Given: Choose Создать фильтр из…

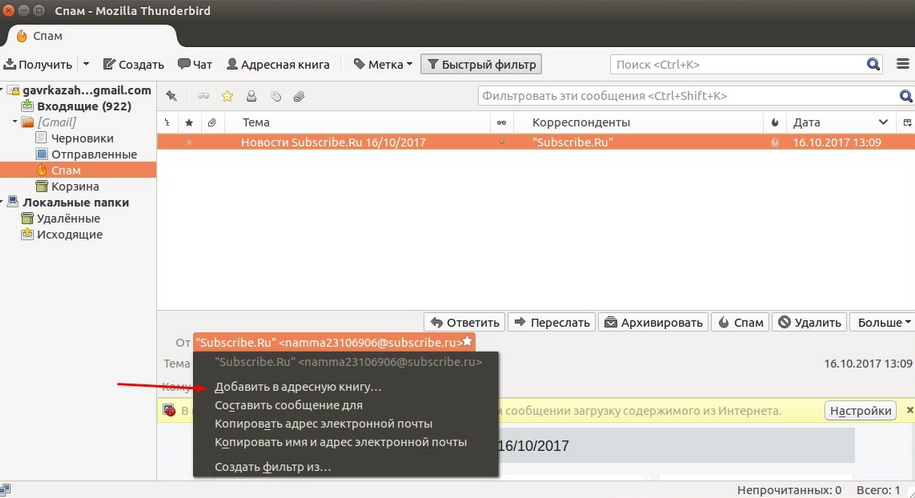Looking at the screenshot, I should tap(273, 467).
